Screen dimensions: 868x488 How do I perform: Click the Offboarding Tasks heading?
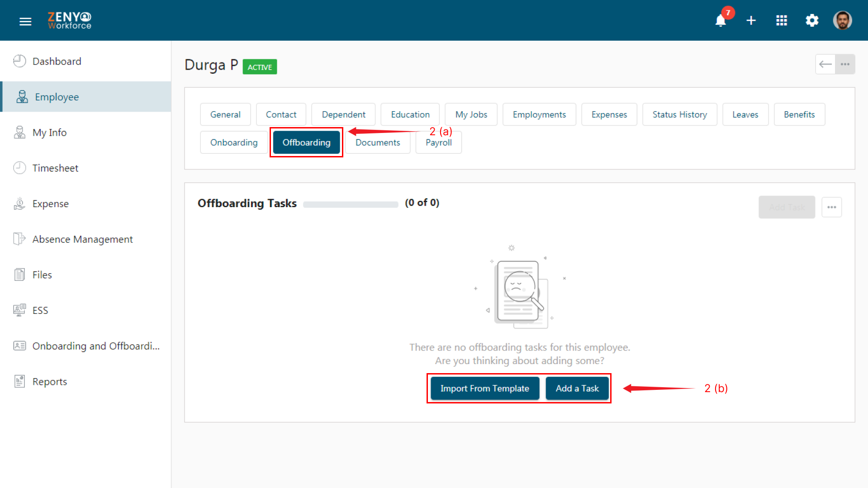[x=247, y=203]
